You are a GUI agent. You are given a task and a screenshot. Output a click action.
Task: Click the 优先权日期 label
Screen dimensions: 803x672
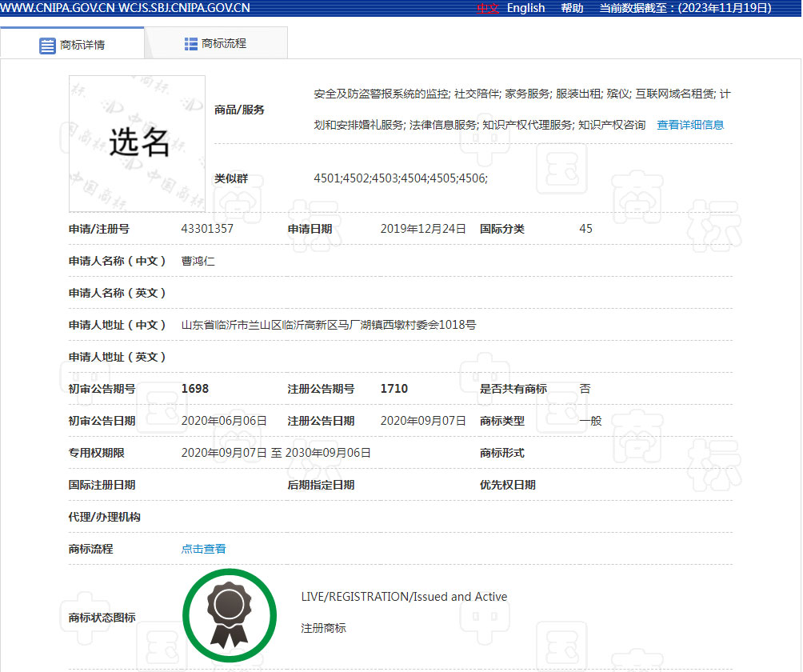coord(508,485)
